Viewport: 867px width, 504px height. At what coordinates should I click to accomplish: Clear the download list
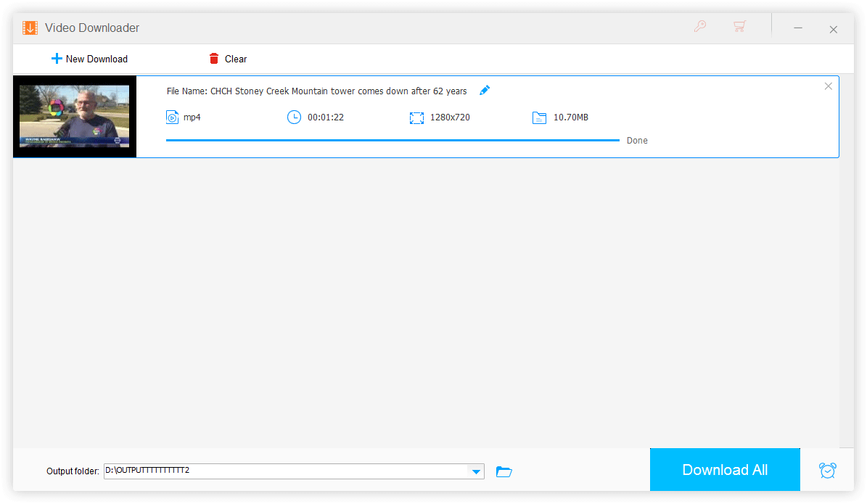point(228,59)
